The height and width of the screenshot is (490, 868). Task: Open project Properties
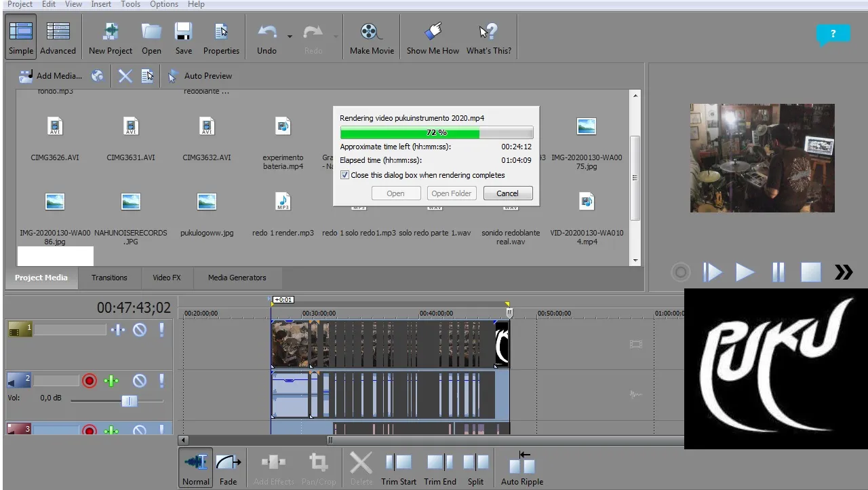pyautogui.click(x=221, y=37)
